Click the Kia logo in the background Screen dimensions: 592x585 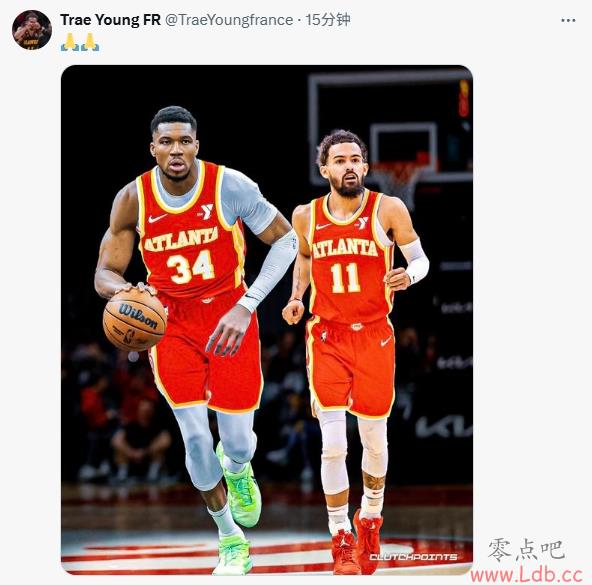444,428
